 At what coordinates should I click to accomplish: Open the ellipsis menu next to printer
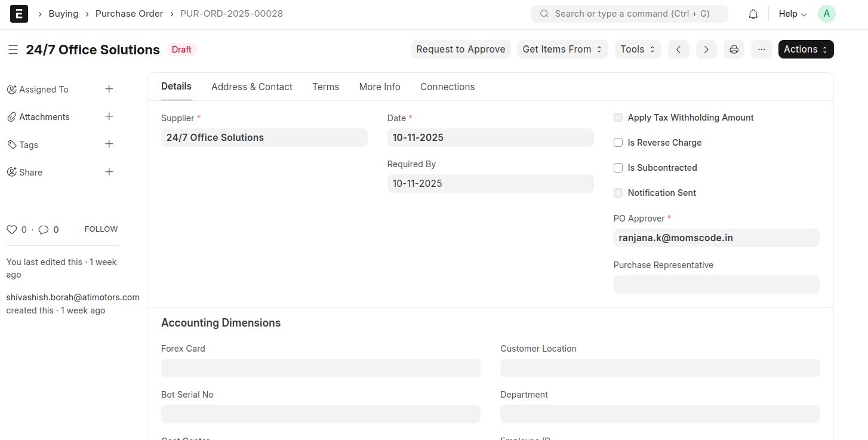pyautogui.click(x=761, y=49)
